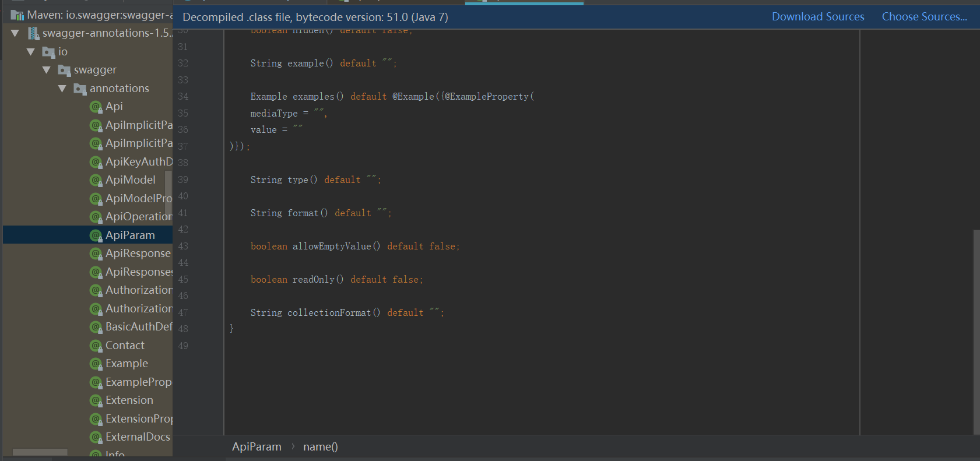Click ApiParam in the breadcrumb bar
Image resolution: width=980 pixels, height=461 pixels.
point(257,447)
